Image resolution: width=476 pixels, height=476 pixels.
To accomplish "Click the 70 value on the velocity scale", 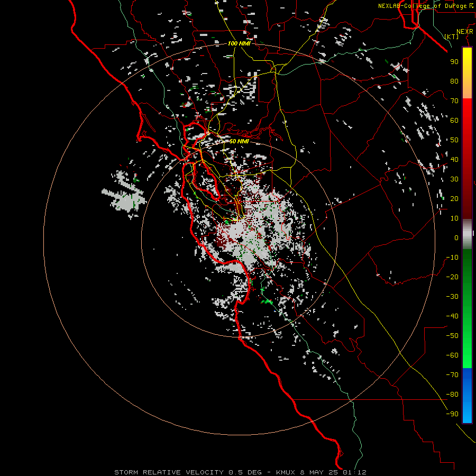I will coord(454,101).
